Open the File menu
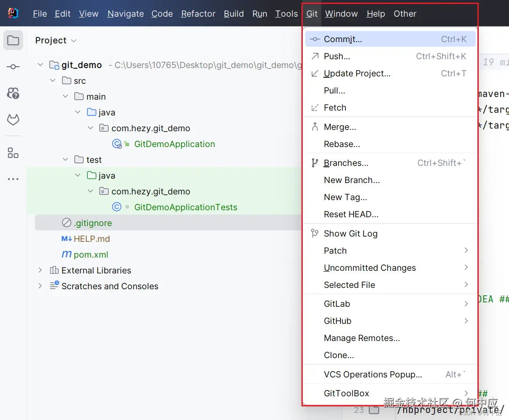Viewport: 509px width, 420px height. click(40, 14)
